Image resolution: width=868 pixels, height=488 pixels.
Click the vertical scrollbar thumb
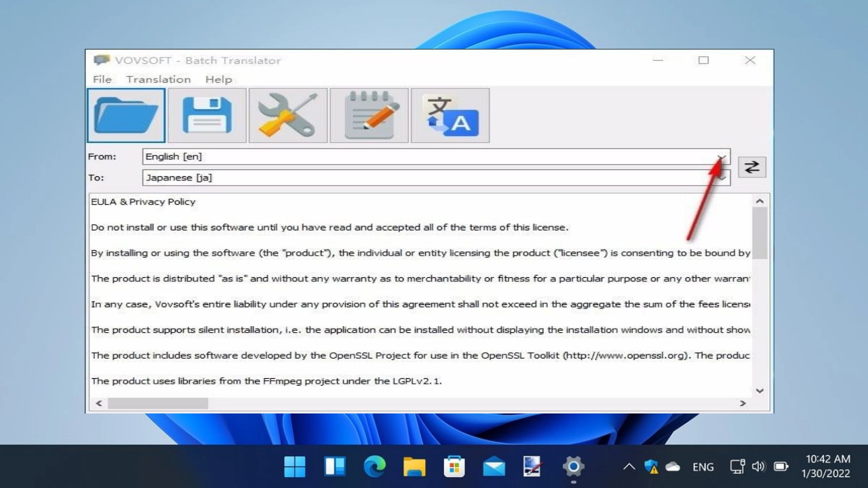point(759,233)
